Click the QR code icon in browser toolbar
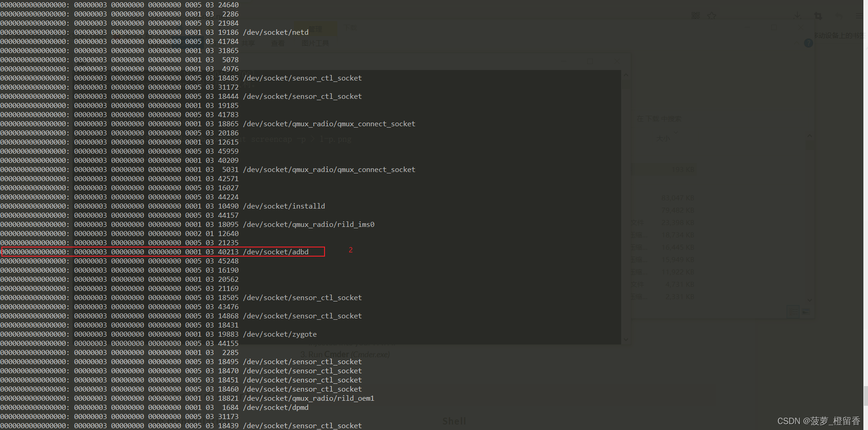 [696, 16]
